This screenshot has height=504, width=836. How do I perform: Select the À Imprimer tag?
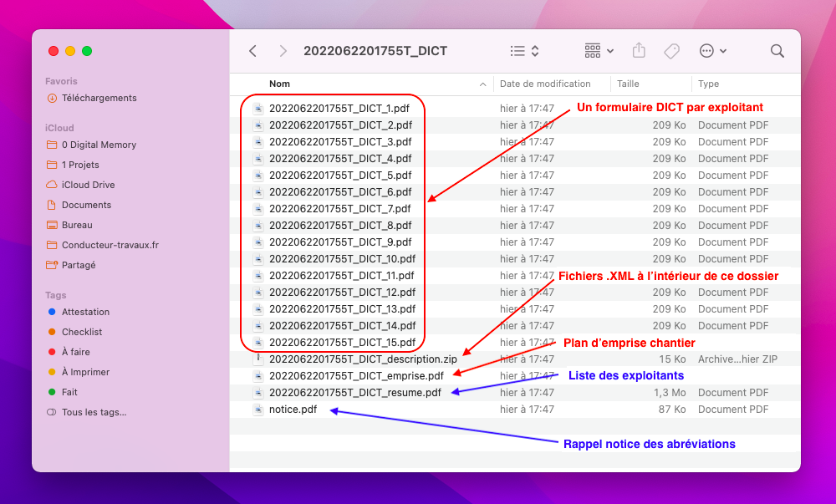(x=79, y=372)
